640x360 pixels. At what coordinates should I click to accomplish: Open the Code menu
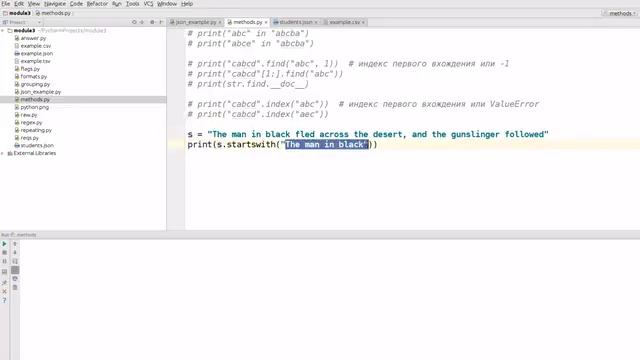click(76, 4)
